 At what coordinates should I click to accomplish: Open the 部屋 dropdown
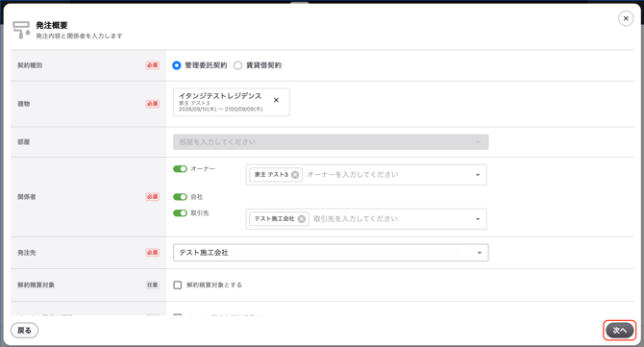331,142
